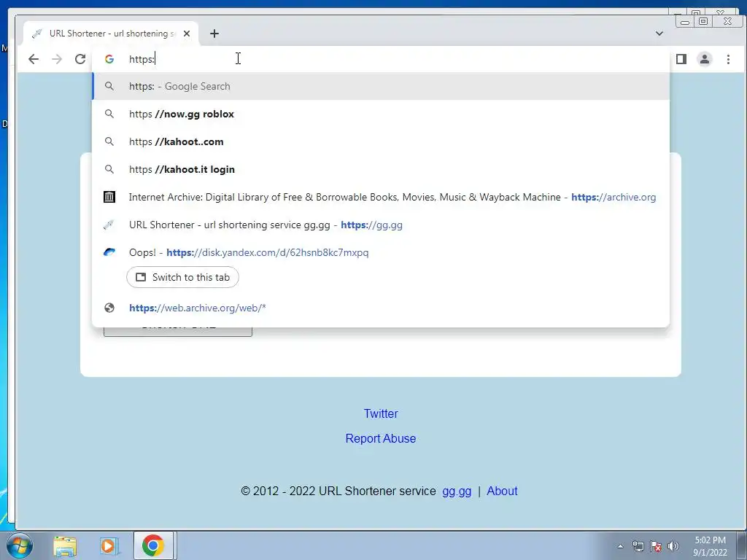Follow the gg.gg footer link

(x=457, y=491)
